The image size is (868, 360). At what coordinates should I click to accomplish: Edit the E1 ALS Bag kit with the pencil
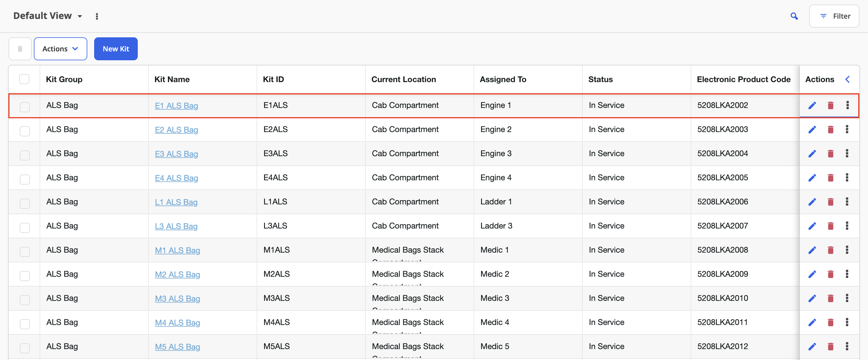click(x=812, y=106)
